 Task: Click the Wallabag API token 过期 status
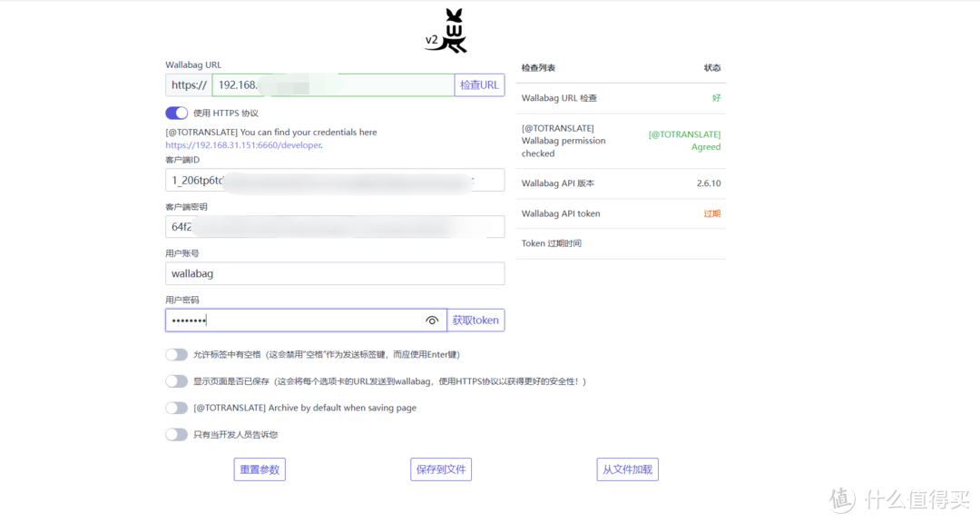point(711,214)
